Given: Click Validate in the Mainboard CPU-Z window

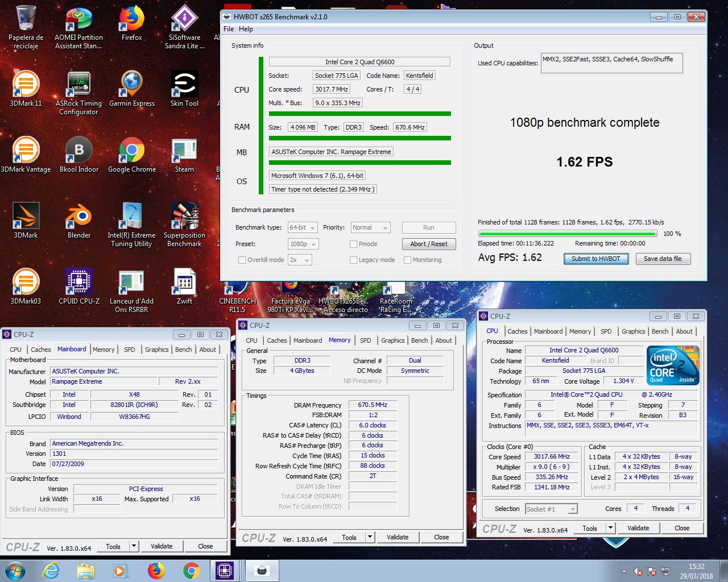Looking at the screenshot, I should tap(162, 546).
